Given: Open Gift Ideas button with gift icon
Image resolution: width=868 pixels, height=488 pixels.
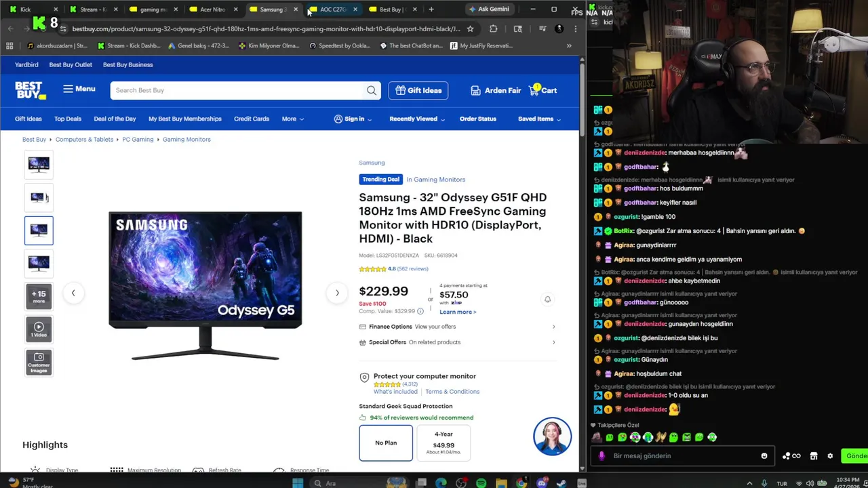Looking at the screenshot, I should click(418, 90).
